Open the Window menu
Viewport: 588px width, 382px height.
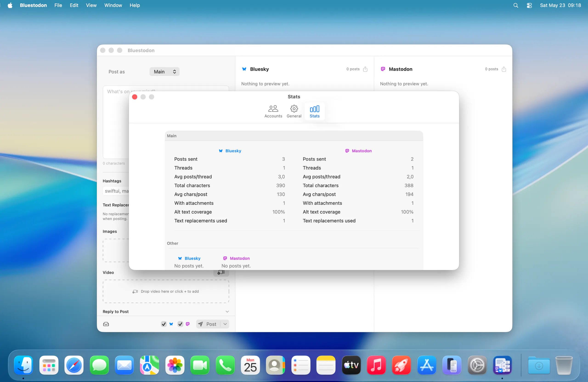(113, 5)
